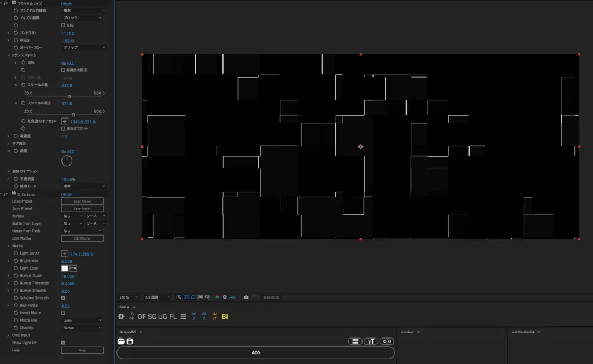Click the show channel color icon in viewer
The height and width of the screenshot is (364, 593).
pyautogui.click(x=218, y=297)
